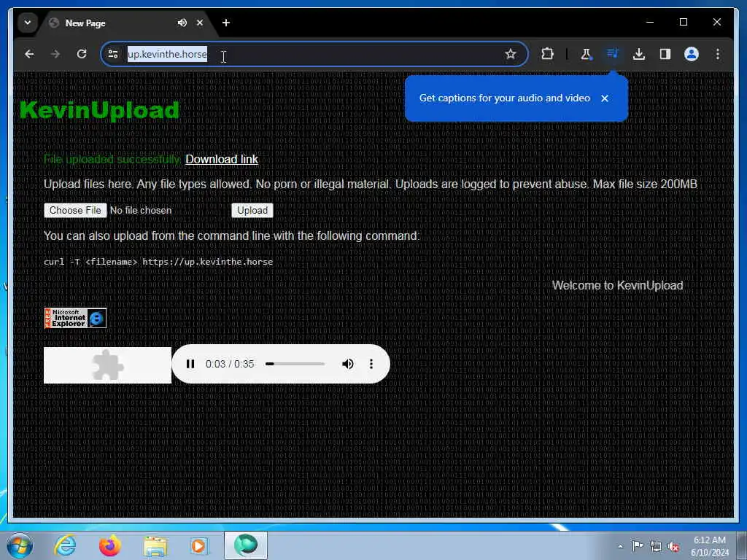Click the Choose File button

click(x=75, y=211)
